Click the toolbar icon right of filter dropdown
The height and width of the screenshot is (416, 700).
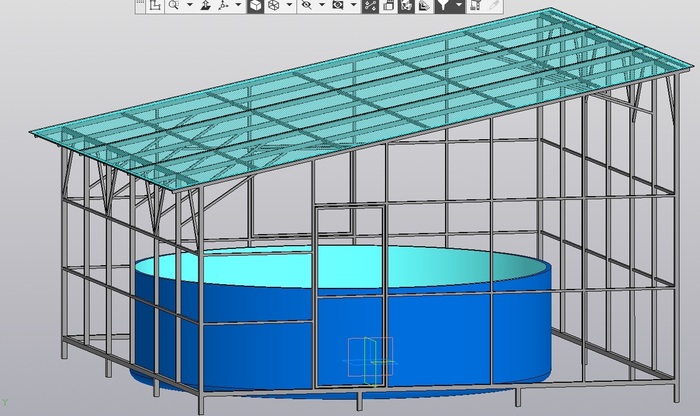point(476,5)
